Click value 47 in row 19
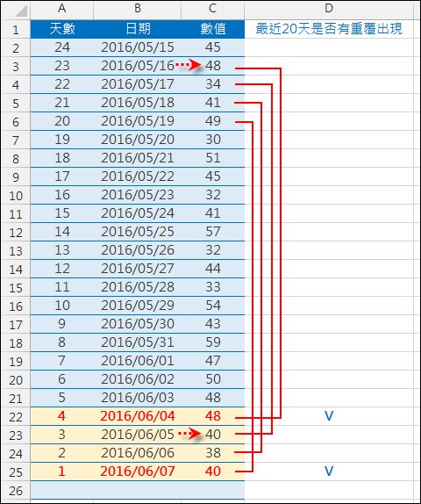This screenshot has height=504, width=421. 213,361
